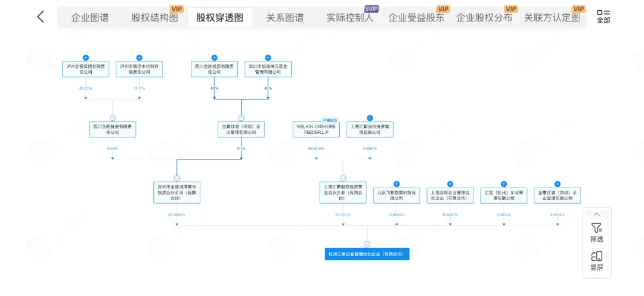Open 四川金舵投资 node holding 99.9%
Image resolution: width=644 pixels, height=296 pixels.
coord(113,129)
